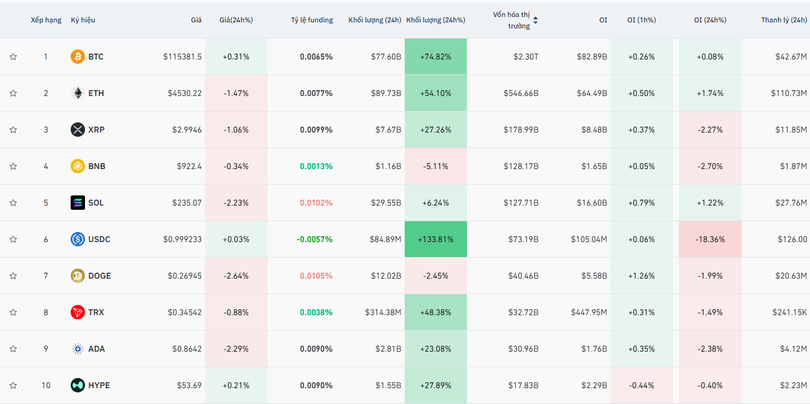Viewport: 810px width, 404px height.
Task: Toggle the favorite star for rank 6 USDC
Action: 13,239
